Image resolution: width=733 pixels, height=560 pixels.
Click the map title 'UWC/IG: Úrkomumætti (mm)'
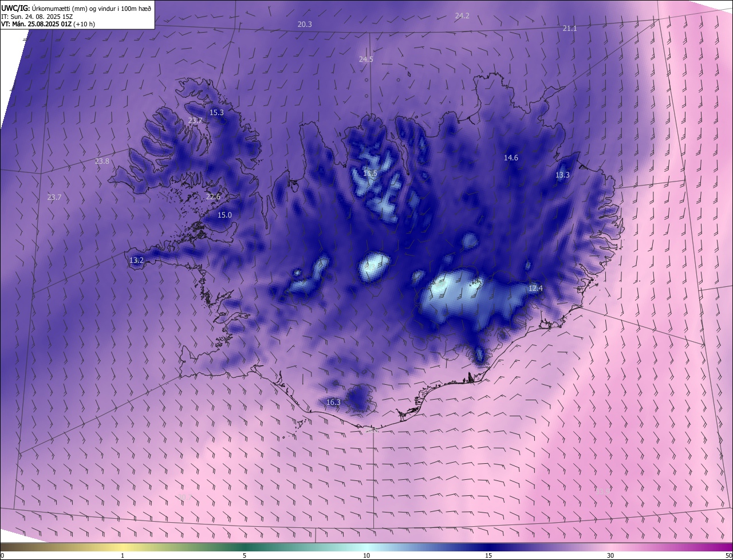[x=43, y=8]
